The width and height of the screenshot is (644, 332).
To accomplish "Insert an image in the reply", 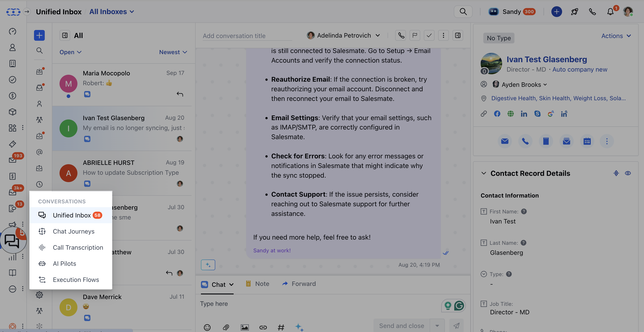I will point(245,327).
